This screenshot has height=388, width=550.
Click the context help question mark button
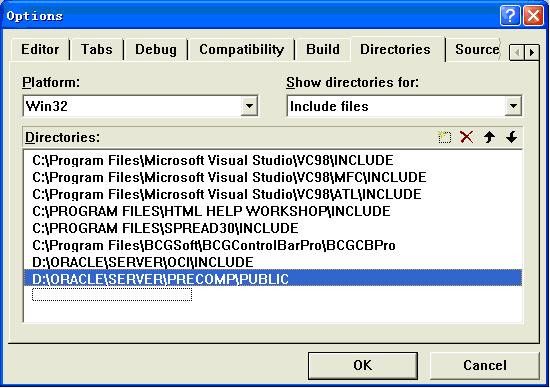pos(510,16)
